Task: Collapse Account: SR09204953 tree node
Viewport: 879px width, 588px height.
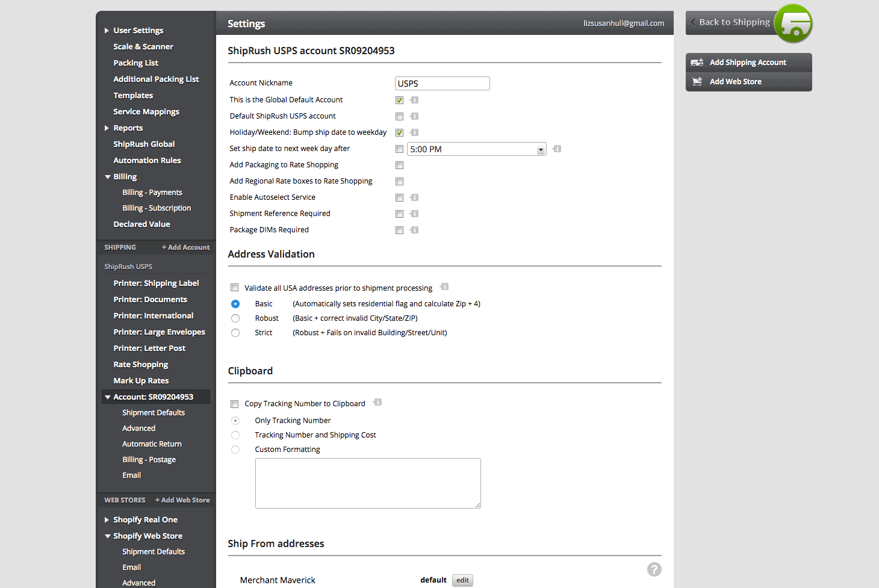Action: tap(107, 397)
